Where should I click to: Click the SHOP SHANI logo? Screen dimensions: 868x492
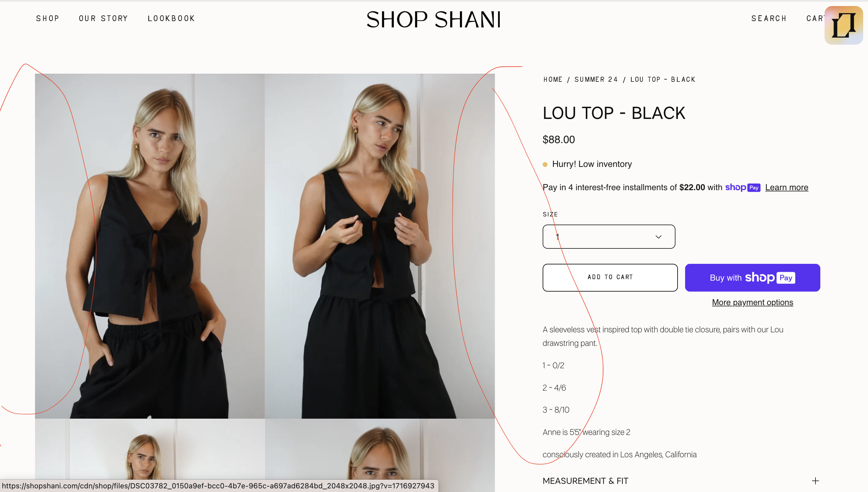click(x=434, y=20)
